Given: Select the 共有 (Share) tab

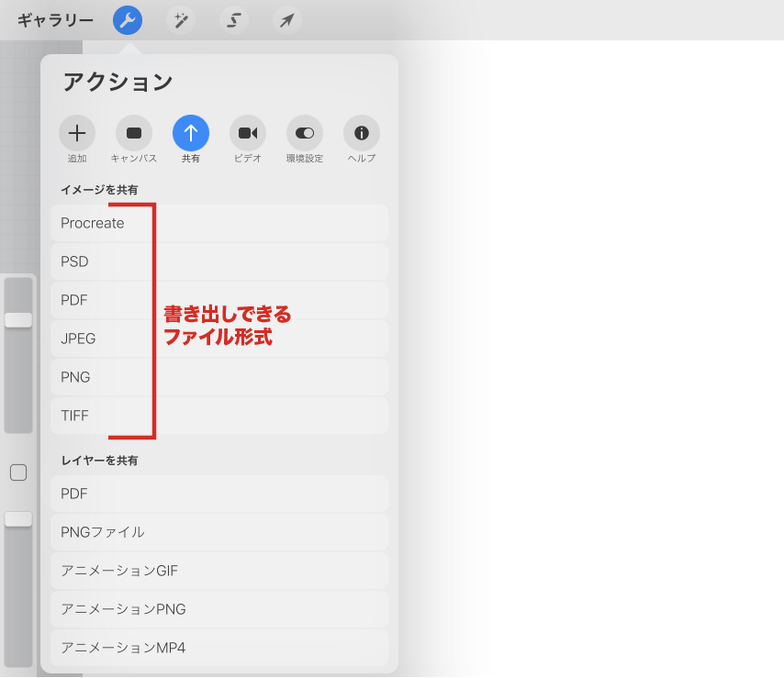Looking at the screenshot, I should point(191,139).
